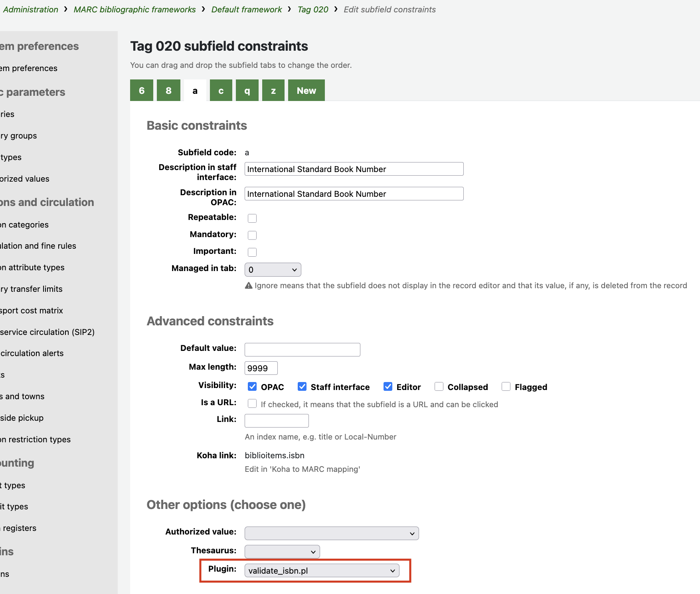Toggle the Collapsed visibility checkbox

[x=439, y=386]
